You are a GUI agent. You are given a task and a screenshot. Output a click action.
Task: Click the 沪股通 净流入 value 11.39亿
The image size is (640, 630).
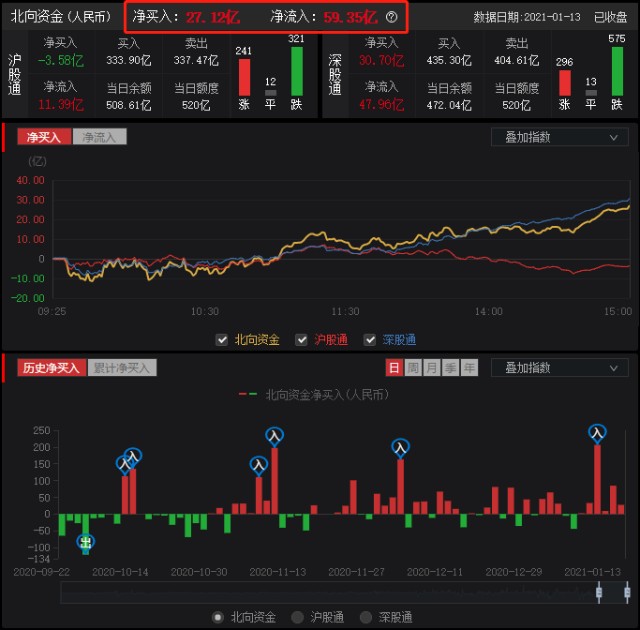(60, 105)
